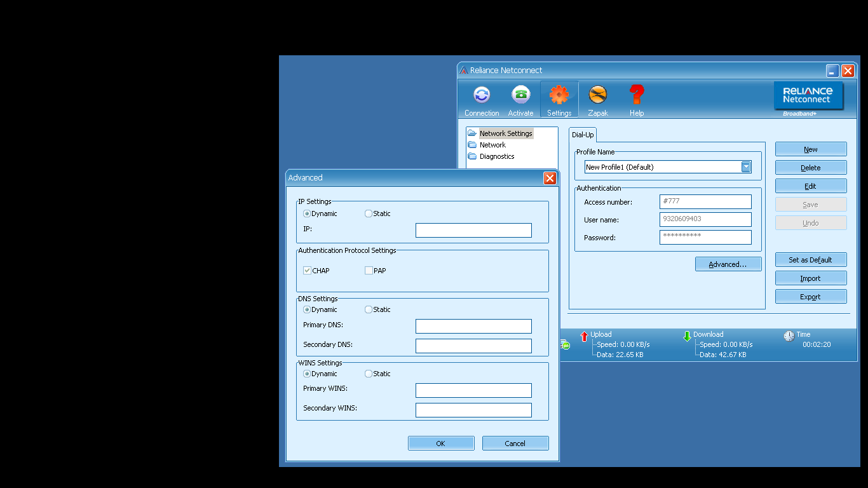Click the Network folder icon in tree
Viewport: 868px width, 488px height.
[472, 145]
